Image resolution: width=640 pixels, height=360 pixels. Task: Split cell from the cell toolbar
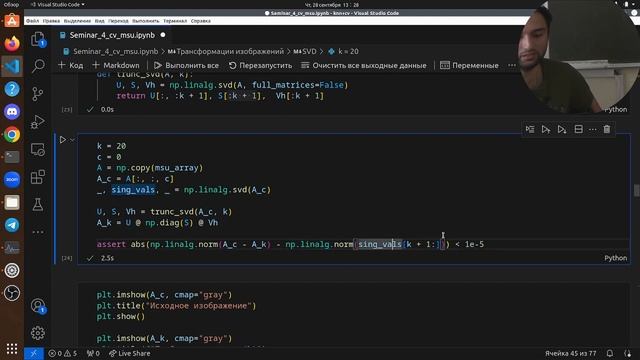578,129
